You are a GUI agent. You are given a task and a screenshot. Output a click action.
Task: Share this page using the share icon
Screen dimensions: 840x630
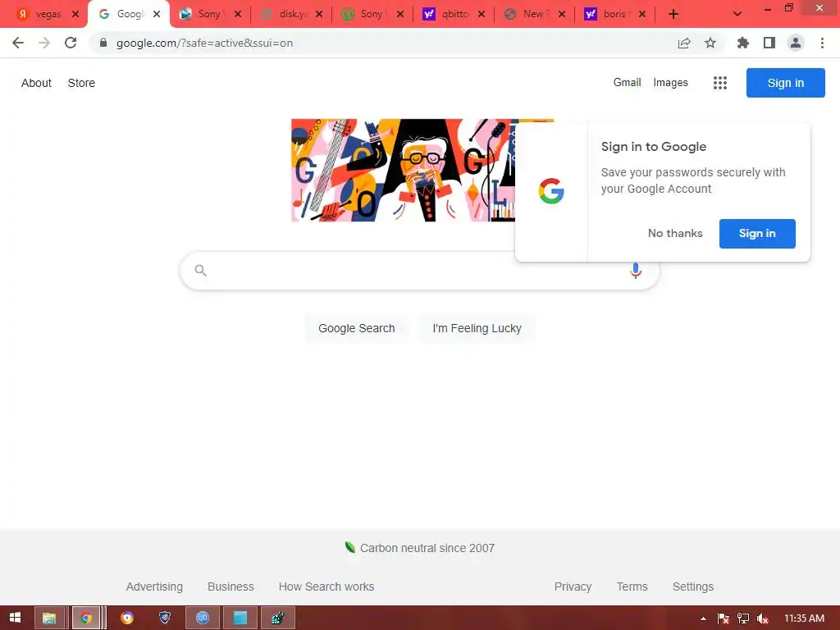click(x=684, y=43)
